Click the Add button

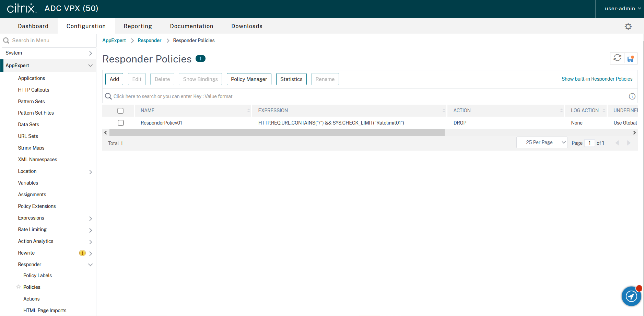(114, 79)
